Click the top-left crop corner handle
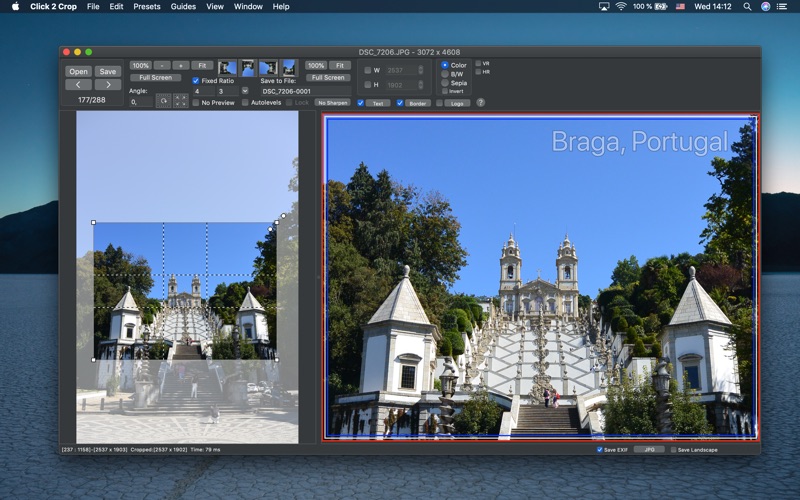800x500 pixels. pos(93,222)
